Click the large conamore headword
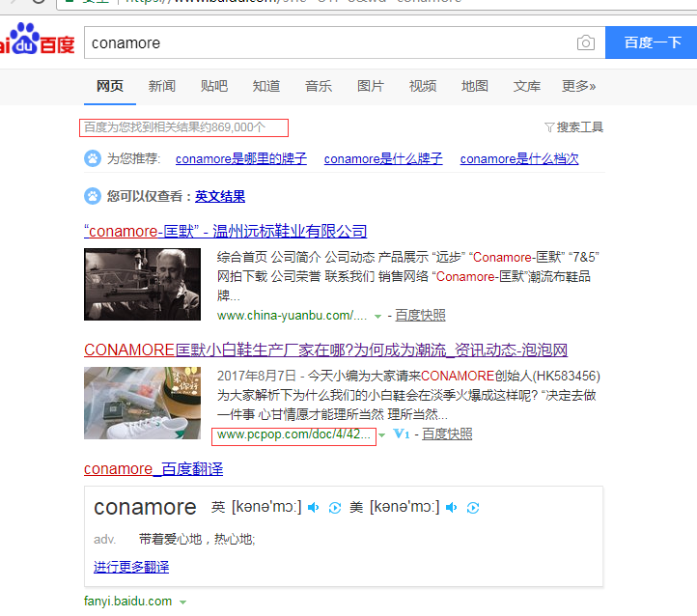697x616 pixels. (145, 507)
